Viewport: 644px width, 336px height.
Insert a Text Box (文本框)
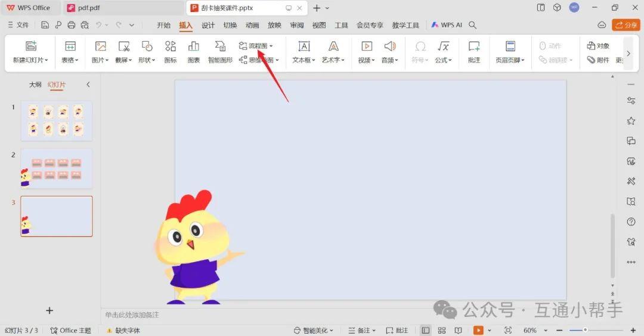(x=304, y=52)
